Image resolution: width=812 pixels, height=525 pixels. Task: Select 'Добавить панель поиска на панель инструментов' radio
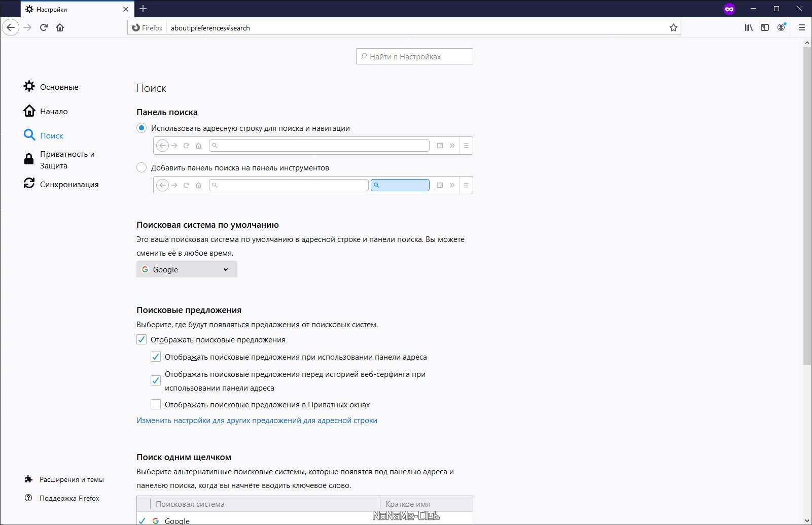[x=142, y=167]
